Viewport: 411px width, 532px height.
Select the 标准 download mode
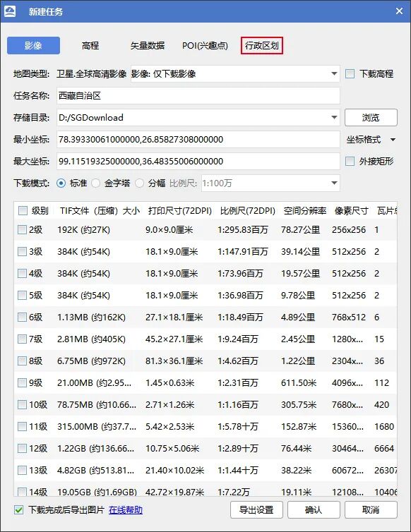[x=61, y=183]
